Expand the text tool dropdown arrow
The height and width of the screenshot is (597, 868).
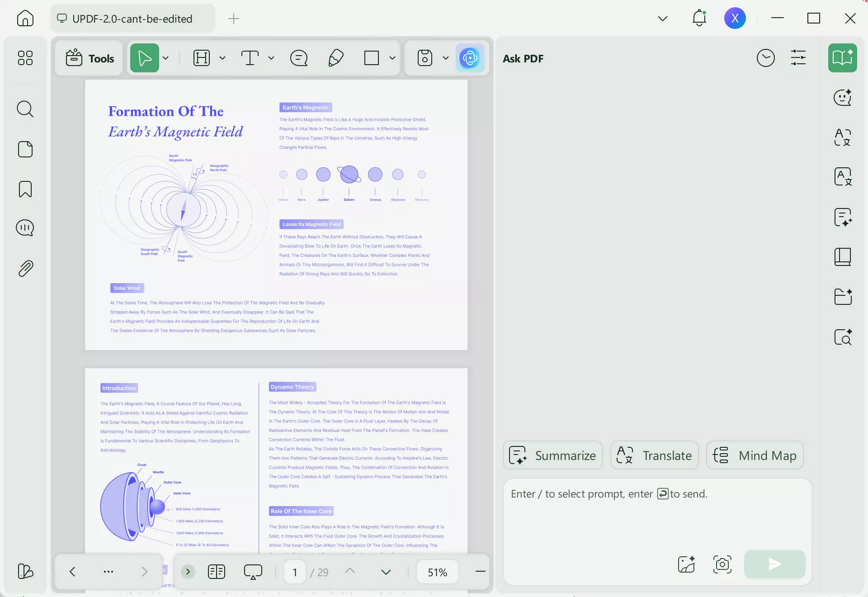(x=271, y=58)
